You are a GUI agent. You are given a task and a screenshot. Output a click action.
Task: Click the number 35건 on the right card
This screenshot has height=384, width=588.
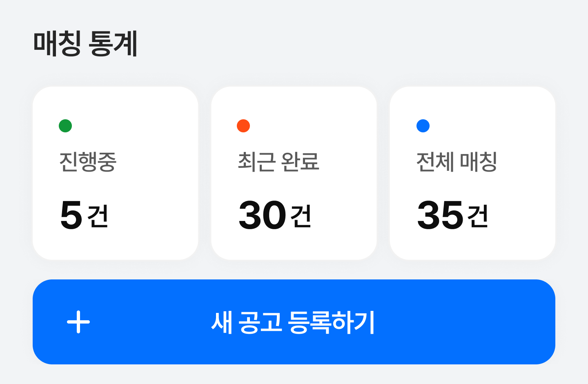click(x=453, y=215)
